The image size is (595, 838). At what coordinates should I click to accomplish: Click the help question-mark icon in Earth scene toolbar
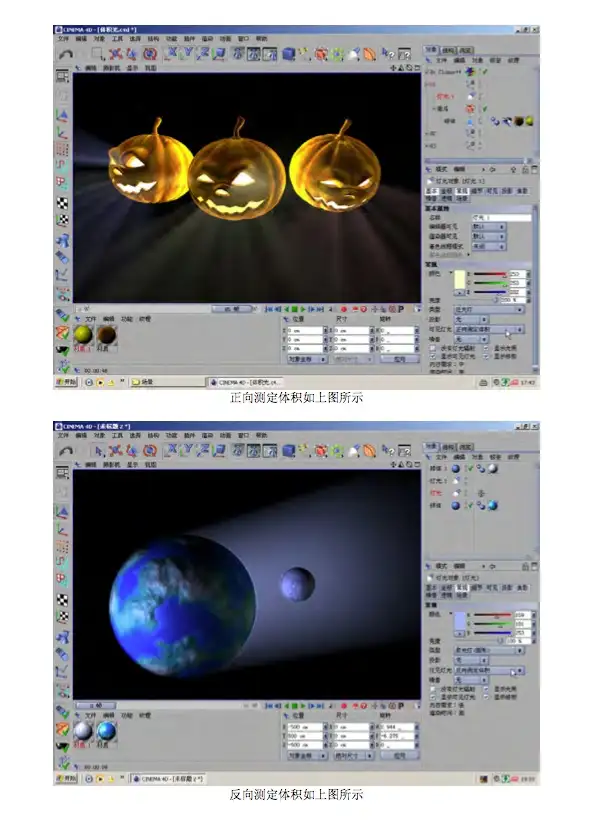tap(388, 451)
